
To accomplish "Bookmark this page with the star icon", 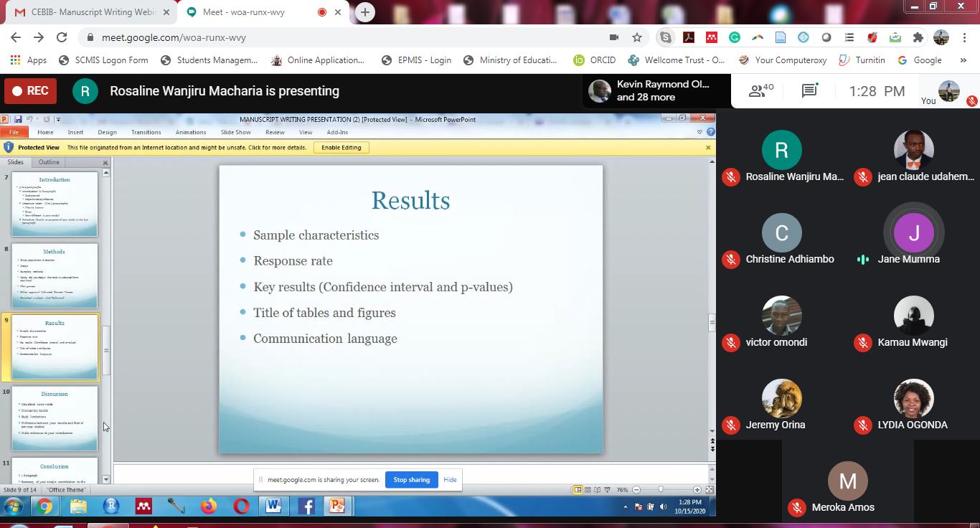I will coord(636,37).
